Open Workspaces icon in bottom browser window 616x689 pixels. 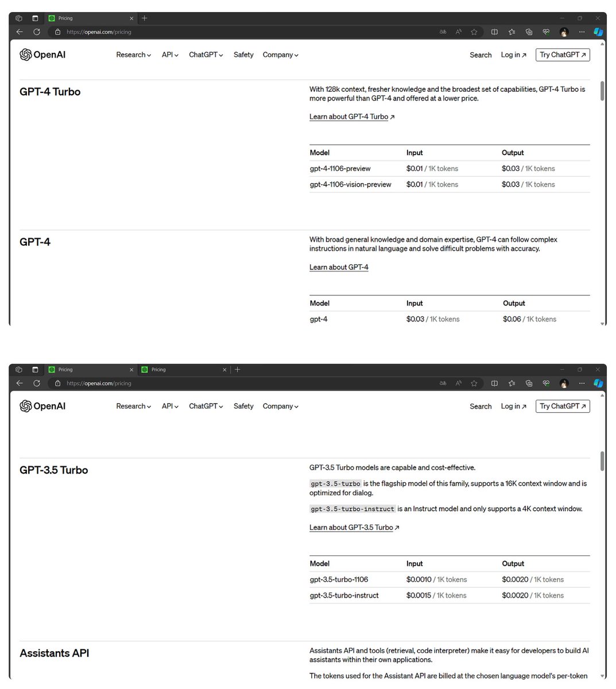tap(19, 370)
